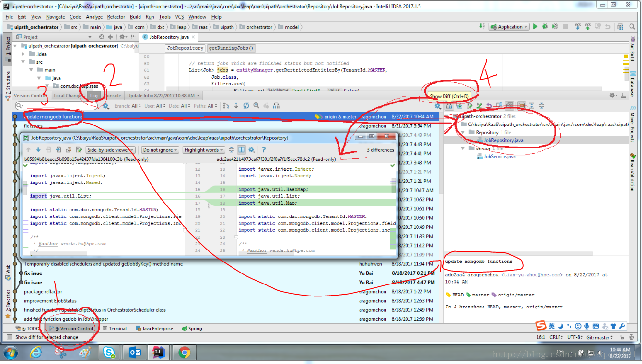This screenshot has width=642, height=364.
Task: Open the Application run configuration dropdown
Action: tap(509, 27)
